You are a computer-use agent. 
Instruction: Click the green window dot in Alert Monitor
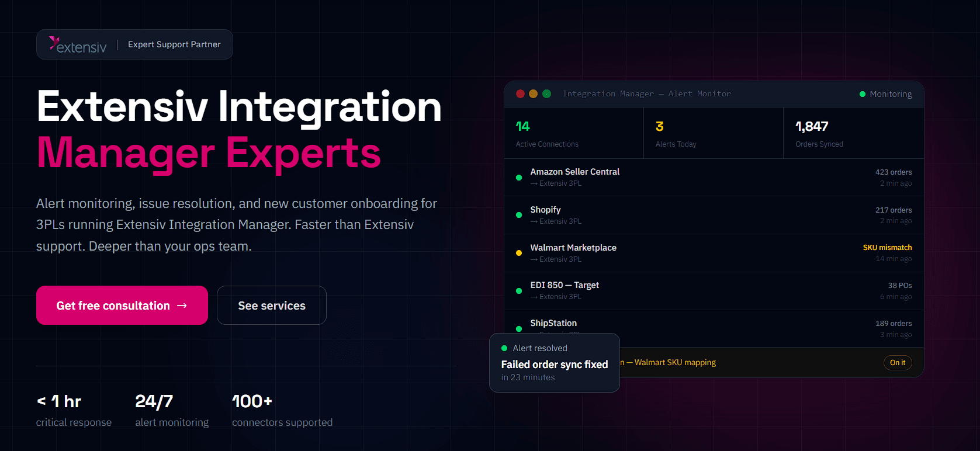546,93
